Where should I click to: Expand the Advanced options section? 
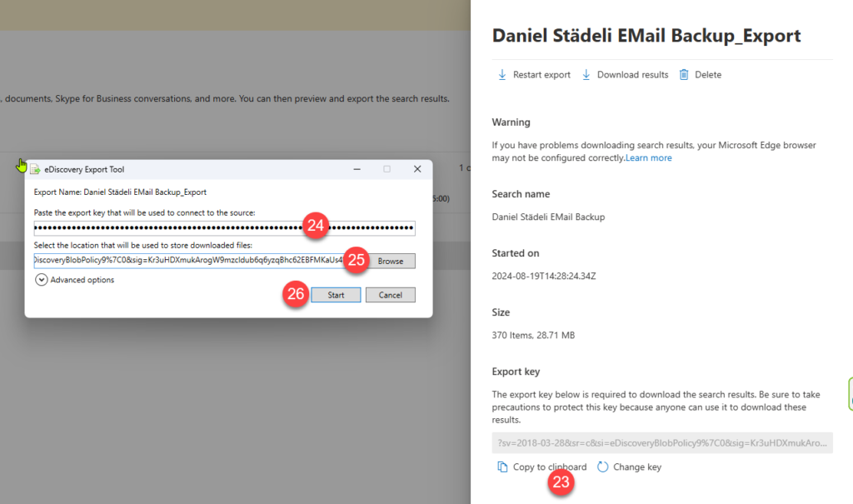tap(41, 280)
